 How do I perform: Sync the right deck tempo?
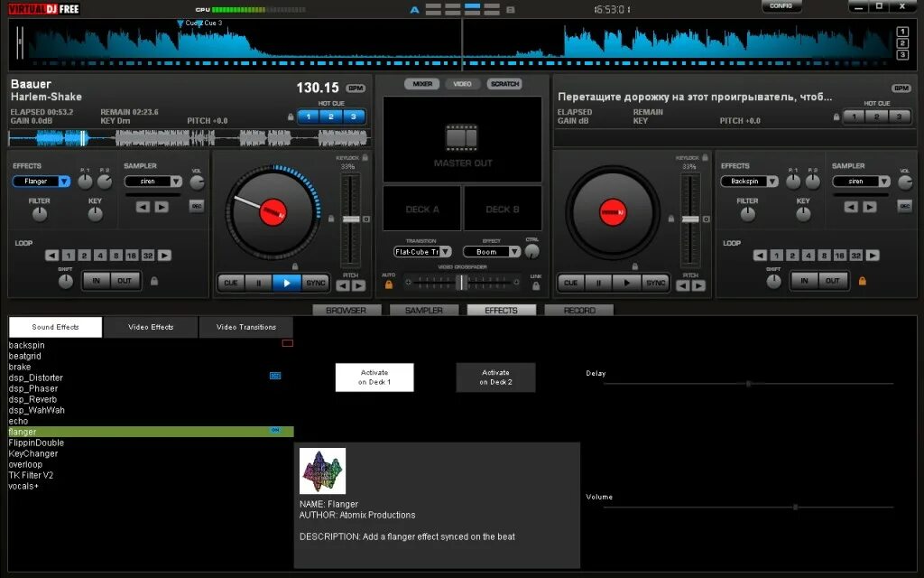pyautogui.click(x=655, y=283)
